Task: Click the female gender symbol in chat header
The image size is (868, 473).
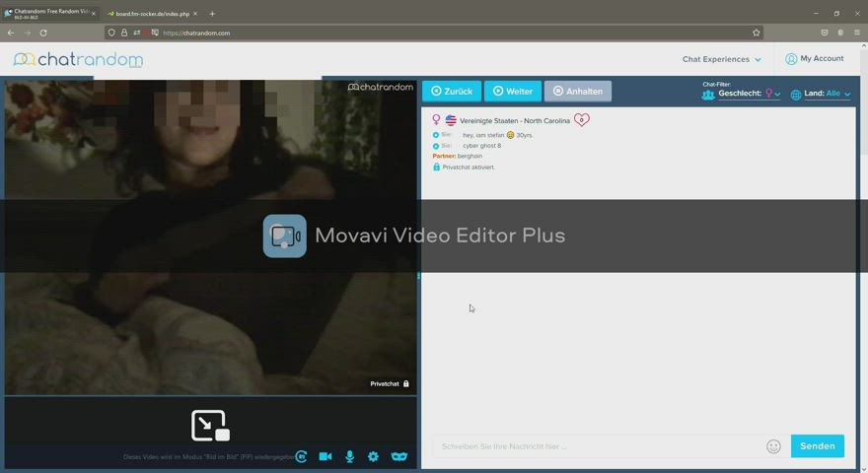Action: pos(436,119)
